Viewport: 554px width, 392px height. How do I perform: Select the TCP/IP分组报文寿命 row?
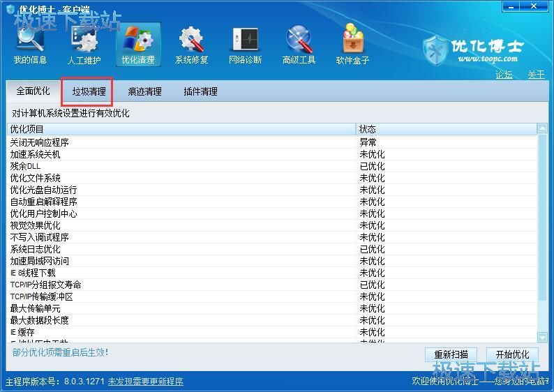271,285
